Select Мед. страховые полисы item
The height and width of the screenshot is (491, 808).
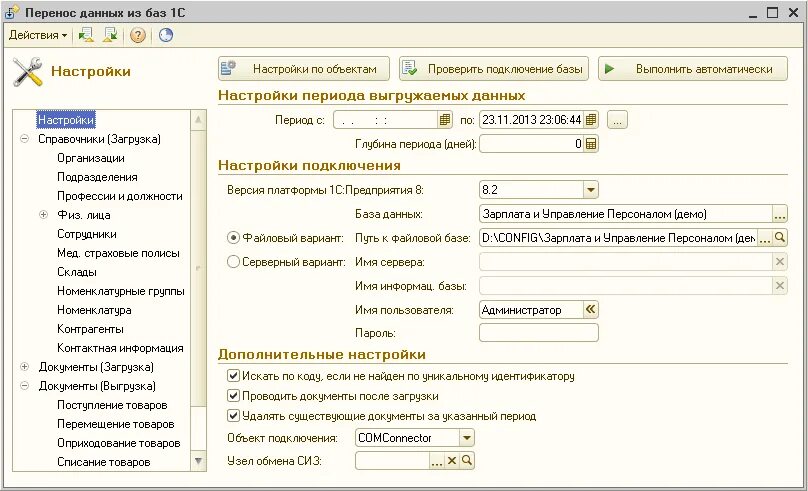118,253
